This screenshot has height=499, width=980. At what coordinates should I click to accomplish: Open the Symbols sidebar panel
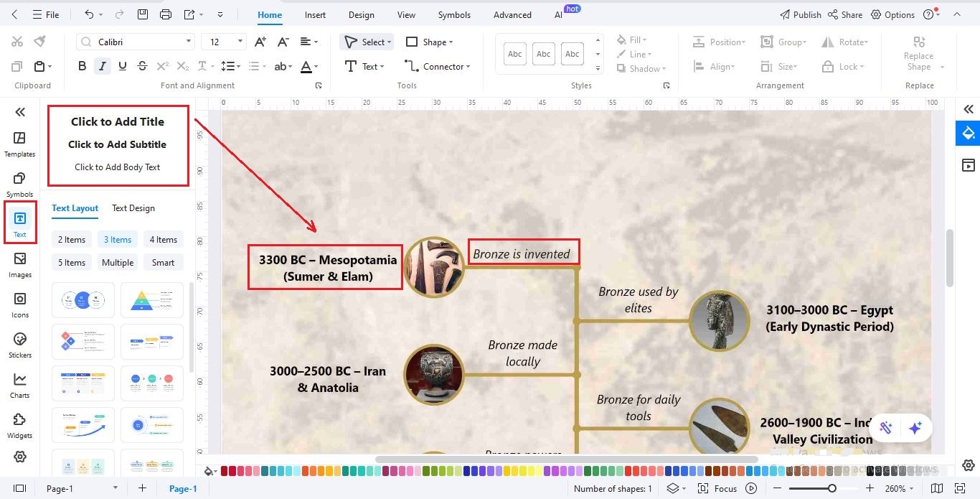coord(20,184)
